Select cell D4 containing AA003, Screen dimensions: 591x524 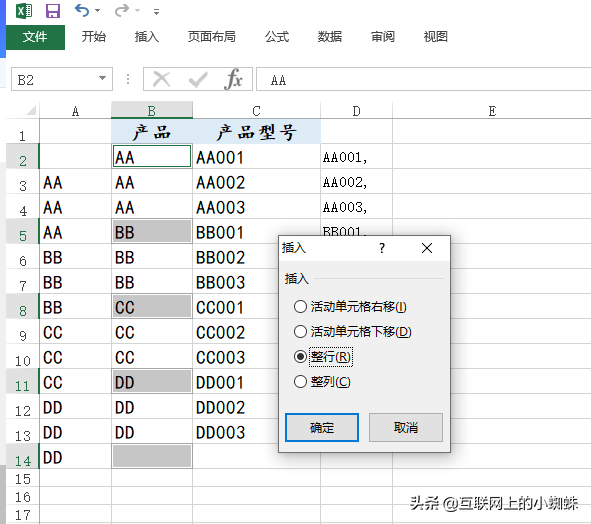pyautogui.click(x=357, y=207)
